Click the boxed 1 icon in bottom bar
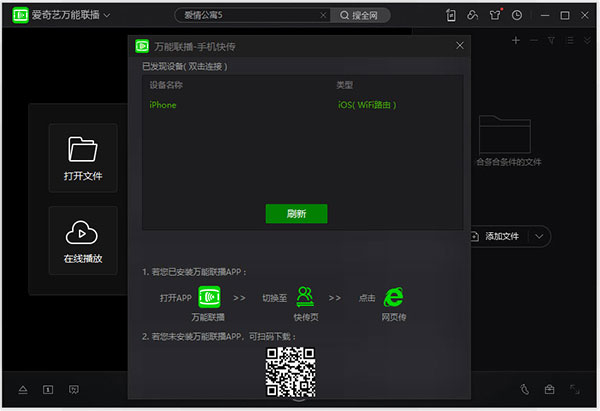The height and width of the screenshot is (411, 600). 48,390
